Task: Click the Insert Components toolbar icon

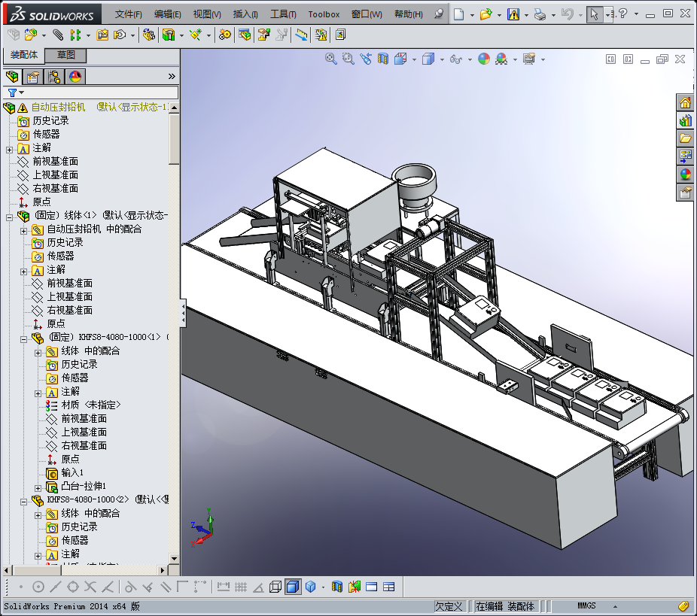Action: (31, 35)
